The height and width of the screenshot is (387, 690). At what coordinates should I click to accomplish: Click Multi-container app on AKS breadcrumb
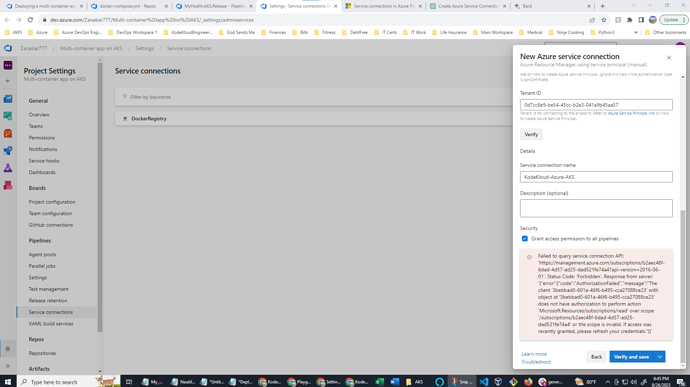(x=91, y=48)
